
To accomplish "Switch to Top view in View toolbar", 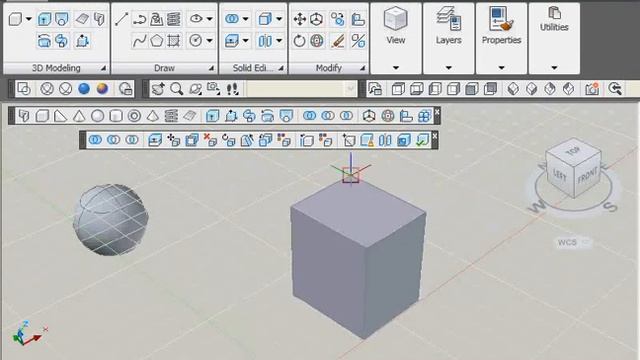I will click(398, 89).
